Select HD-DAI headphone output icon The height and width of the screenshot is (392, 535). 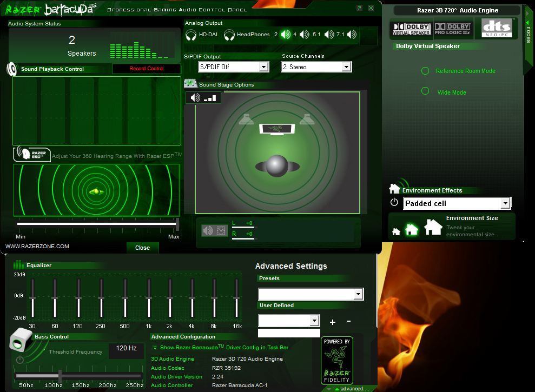tap(191, 35)
